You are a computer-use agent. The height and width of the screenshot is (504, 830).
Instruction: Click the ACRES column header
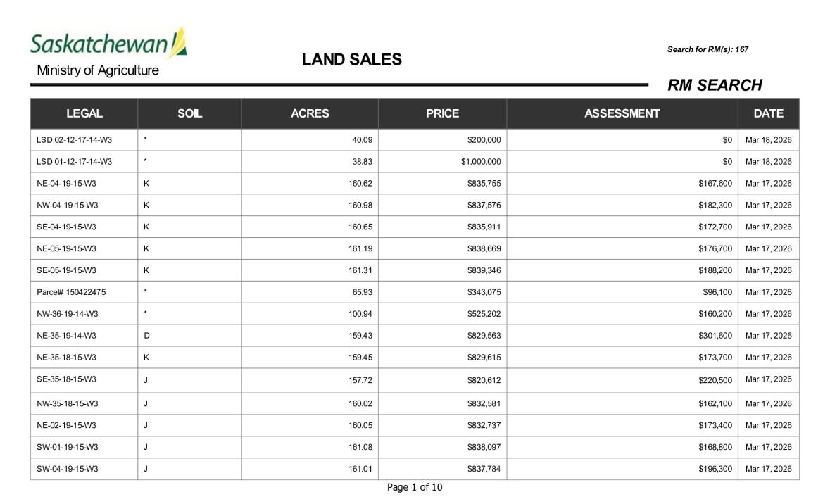[310, 113]
